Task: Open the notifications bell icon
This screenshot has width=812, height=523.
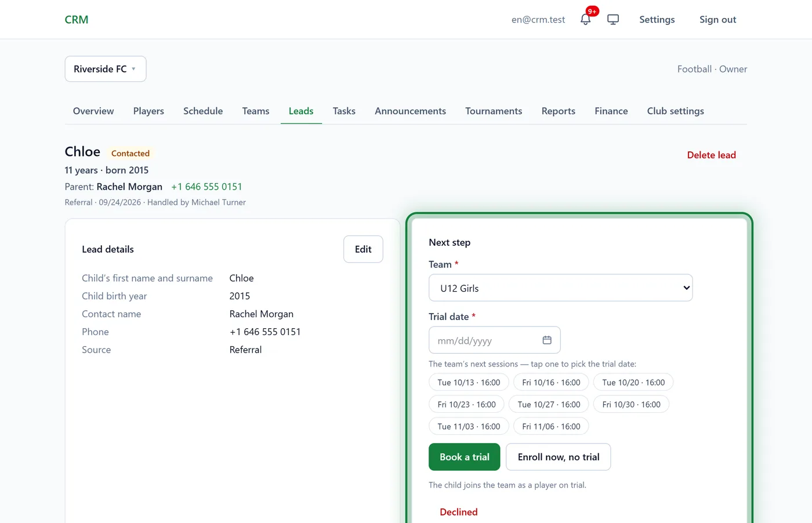Action: point(585,19)
